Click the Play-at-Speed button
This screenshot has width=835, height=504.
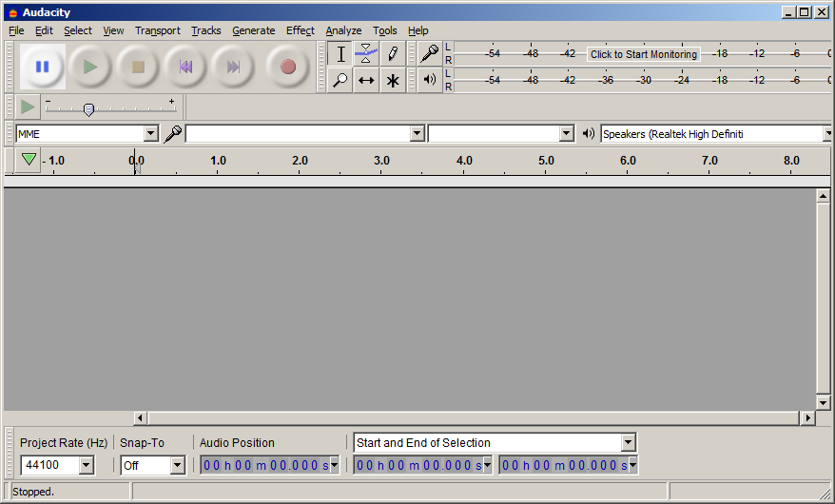[28, 107]
